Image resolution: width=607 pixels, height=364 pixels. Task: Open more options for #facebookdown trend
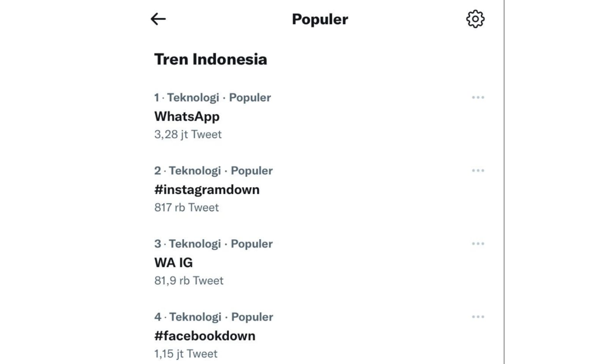[x=478, y=317]
